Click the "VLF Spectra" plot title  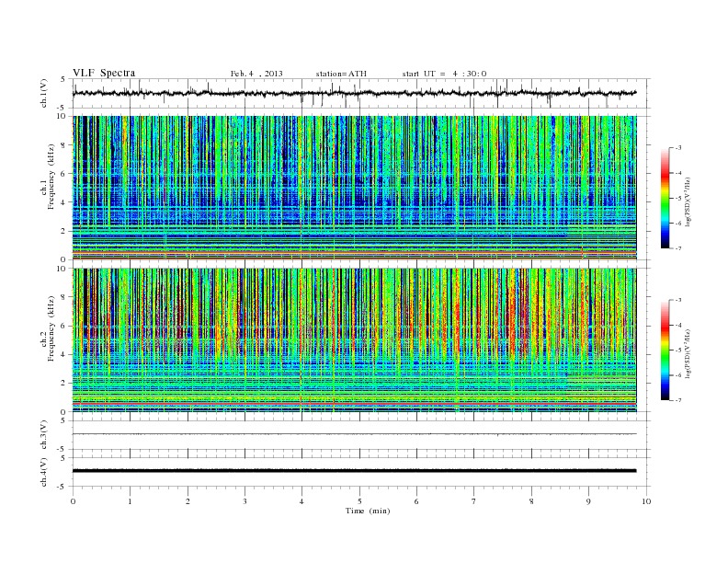[104, 73]
